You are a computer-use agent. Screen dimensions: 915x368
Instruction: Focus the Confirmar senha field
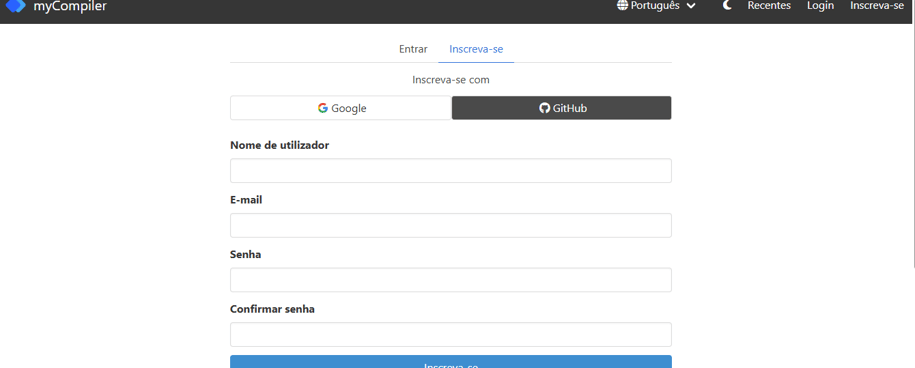(450, 335)
